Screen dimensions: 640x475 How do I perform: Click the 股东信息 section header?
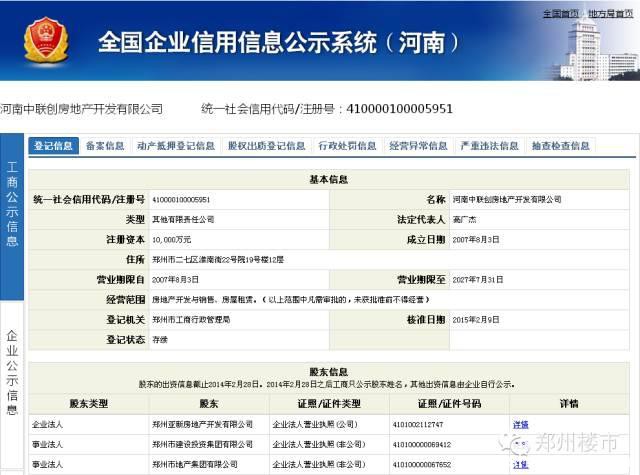(329, 372)
